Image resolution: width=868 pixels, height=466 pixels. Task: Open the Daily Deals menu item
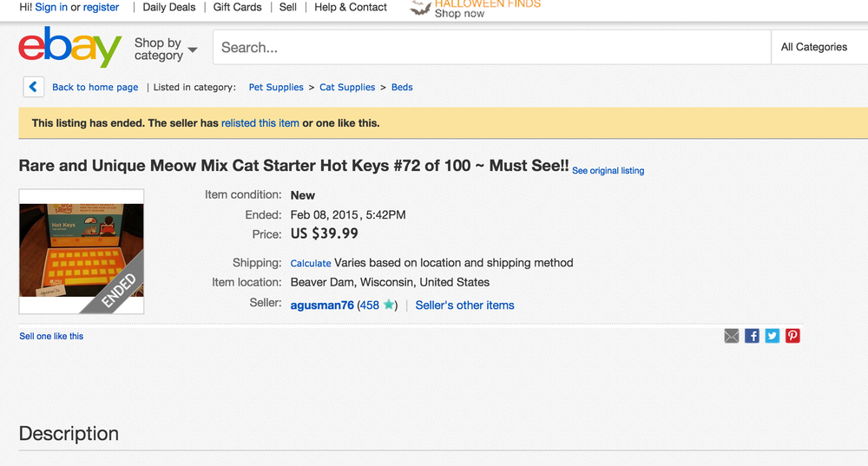(169, 7)
